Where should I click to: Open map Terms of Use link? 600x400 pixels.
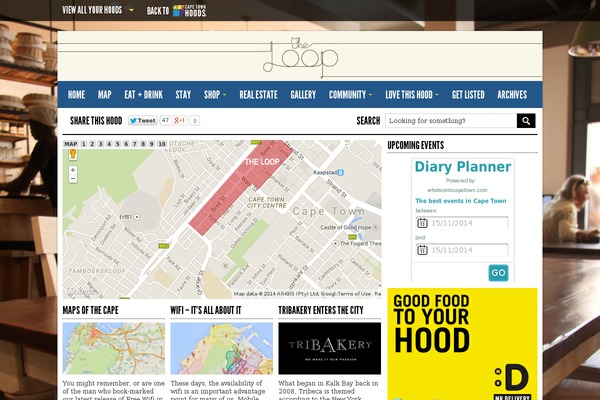coord(354,294)
